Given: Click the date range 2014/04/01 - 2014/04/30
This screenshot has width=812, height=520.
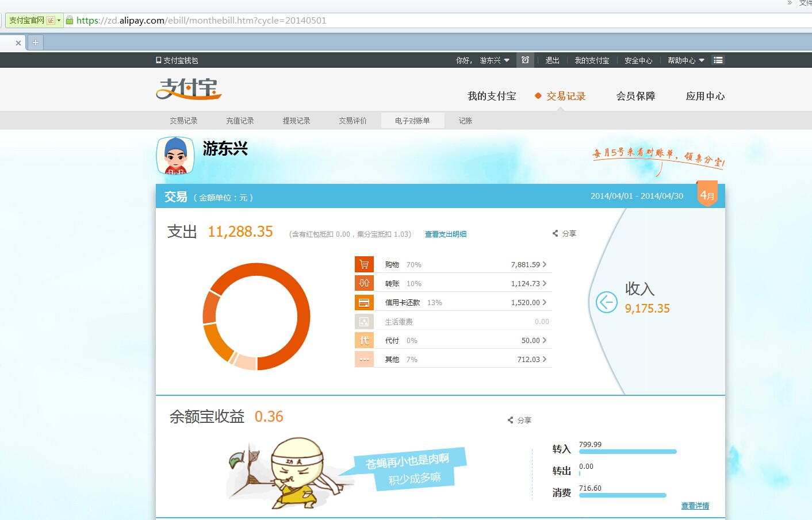Looking at the screenshot, I should pos(637,196).
